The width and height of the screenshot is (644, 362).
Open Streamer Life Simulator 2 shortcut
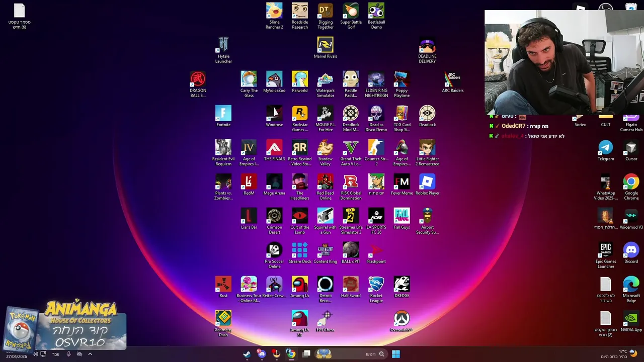tap(351, 221)
